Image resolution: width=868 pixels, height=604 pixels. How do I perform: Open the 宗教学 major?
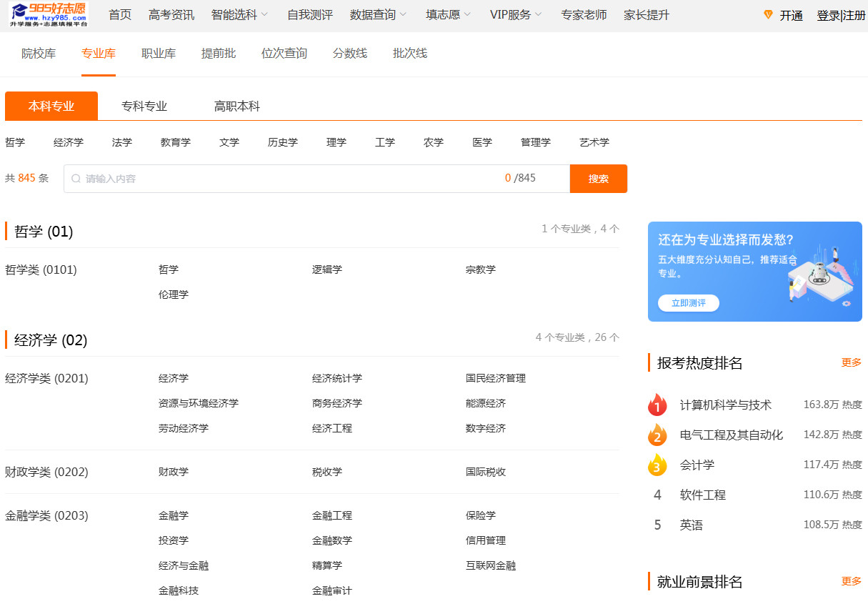click(481, 269)
